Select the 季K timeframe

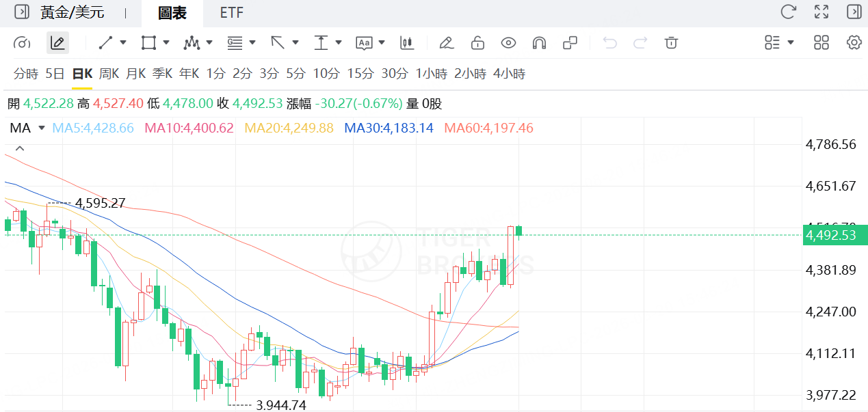click(x=163, y=74)
